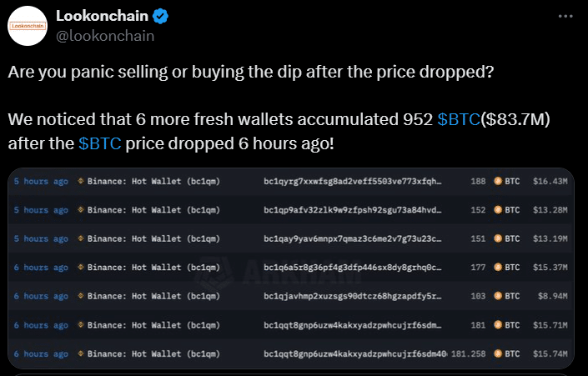Click the first $BTC cashtag before ($83.7M)
Screen dimensions: 588x376
459,119
